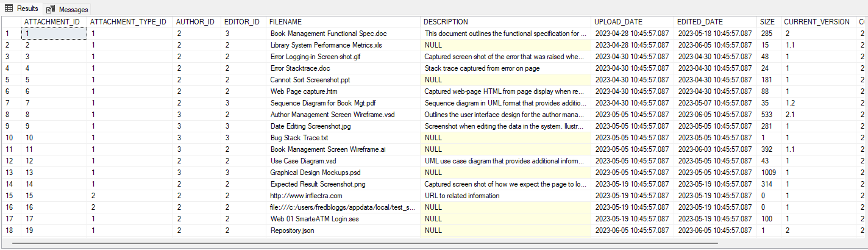Click the Results grid icon
This screenshot has height=250, width=868.
point(9,9)
